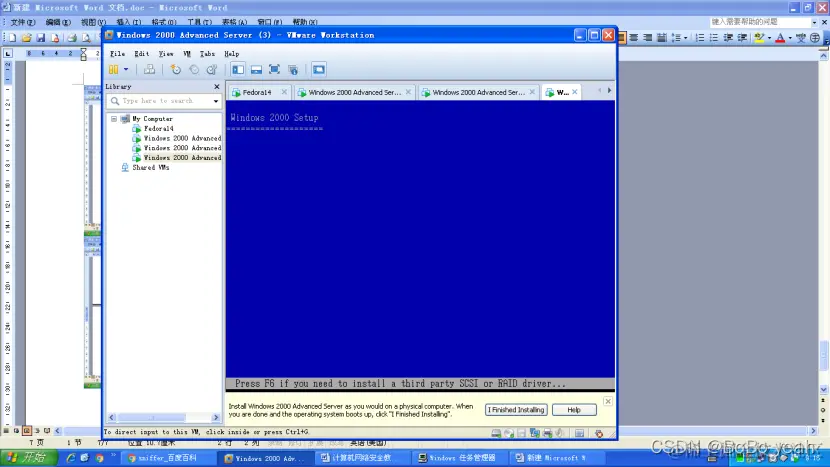Close the Fedora14 tab
The width and height of the screenshot is (830, 467).
tap(284, 92)
